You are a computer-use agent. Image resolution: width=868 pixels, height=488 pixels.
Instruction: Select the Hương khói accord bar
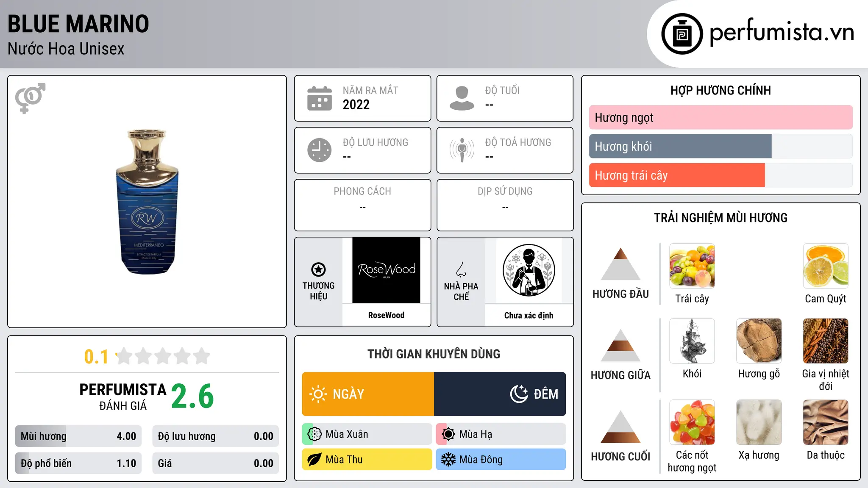pos(721,146)
